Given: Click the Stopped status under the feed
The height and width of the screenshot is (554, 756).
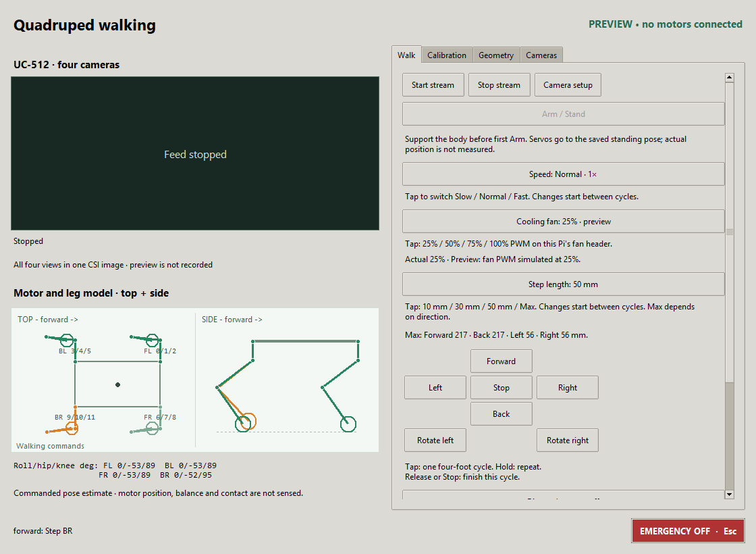Looking at the screenshot, I should click(28, 241).
